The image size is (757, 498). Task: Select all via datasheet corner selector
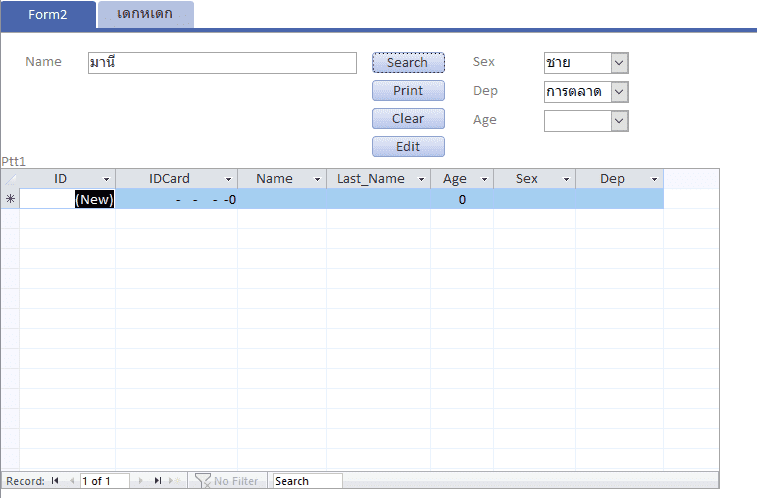click(10, 179)
